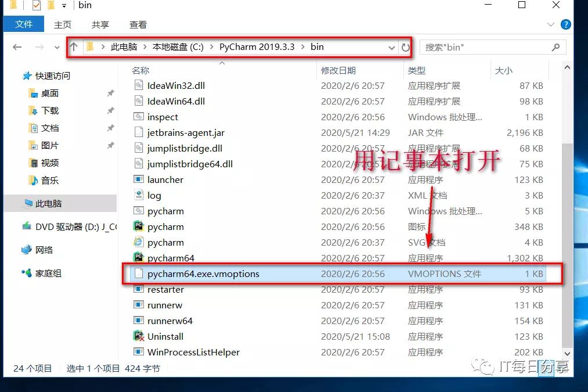Select the restarter application icon
This screenshot has width=588, height=392.
139,289
